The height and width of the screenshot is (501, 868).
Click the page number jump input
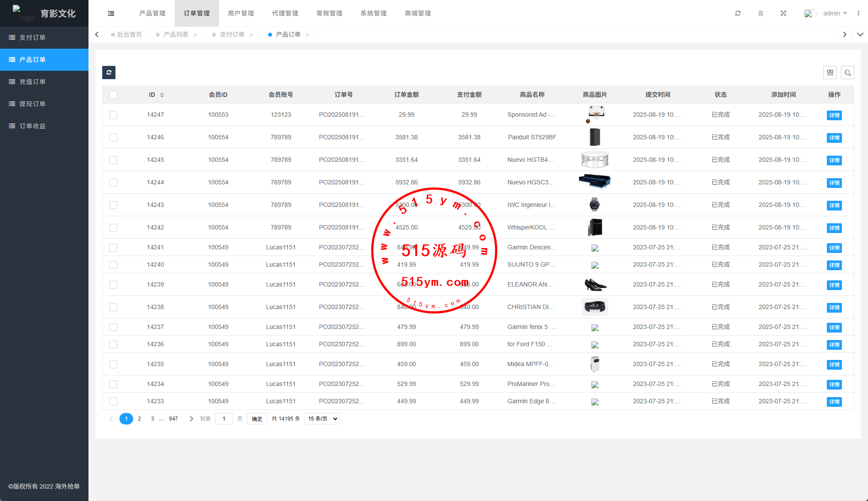coord(224,419)
